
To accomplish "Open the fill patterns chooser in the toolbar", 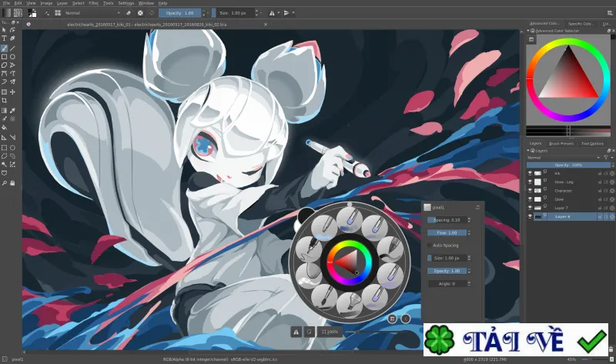I will [18, 13].
